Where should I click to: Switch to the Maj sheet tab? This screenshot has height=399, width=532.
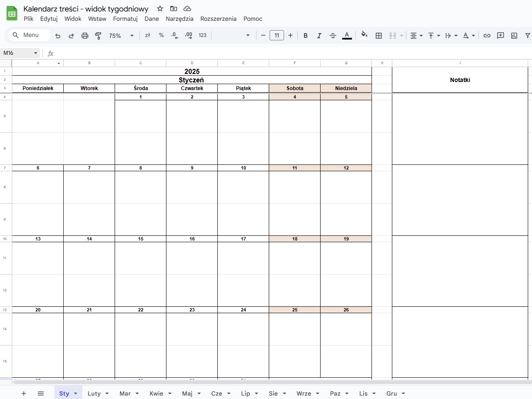click(x=187, y=393)
